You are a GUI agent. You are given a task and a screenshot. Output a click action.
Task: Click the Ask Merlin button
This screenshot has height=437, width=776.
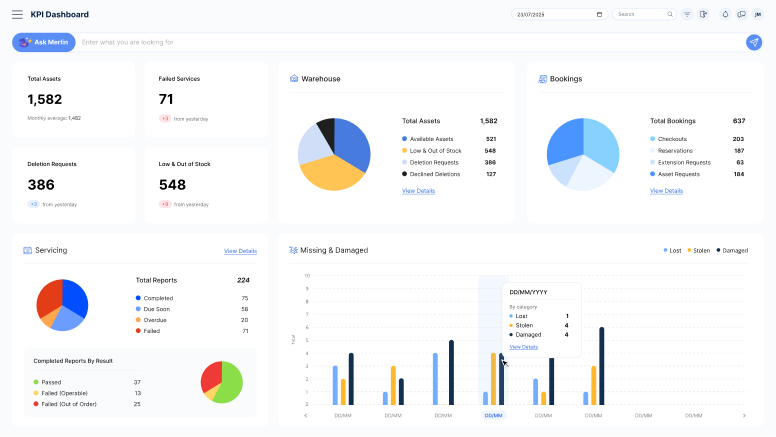click(43, 42)
